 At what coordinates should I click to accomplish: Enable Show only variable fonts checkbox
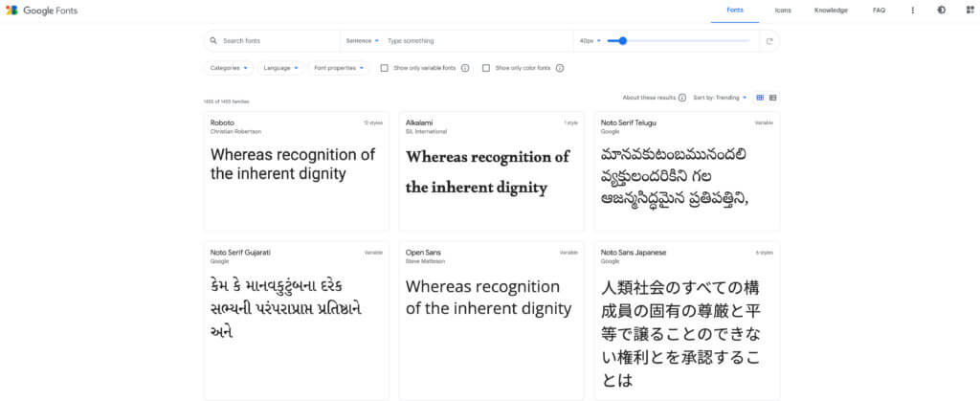point(385,68)
